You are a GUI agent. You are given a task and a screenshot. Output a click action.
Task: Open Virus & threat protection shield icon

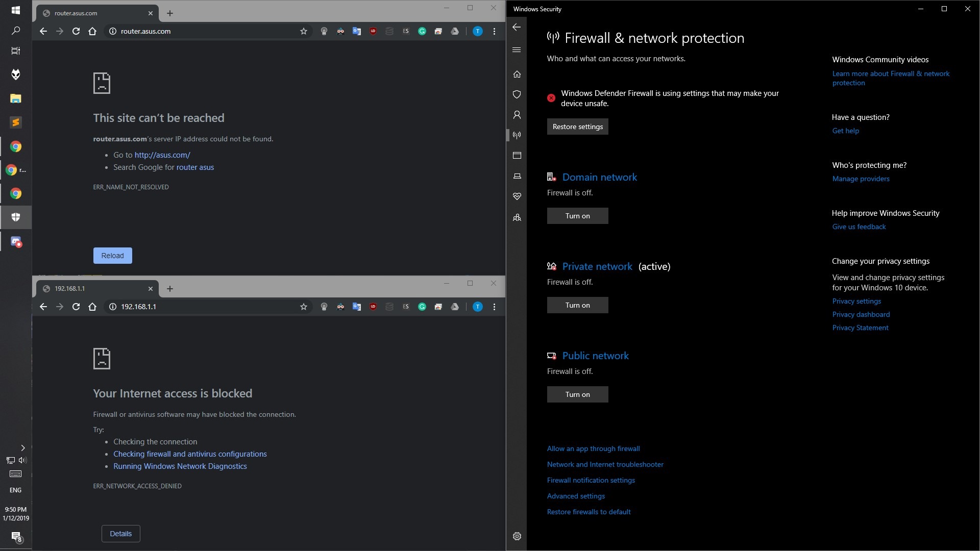(x=517, y=94)
